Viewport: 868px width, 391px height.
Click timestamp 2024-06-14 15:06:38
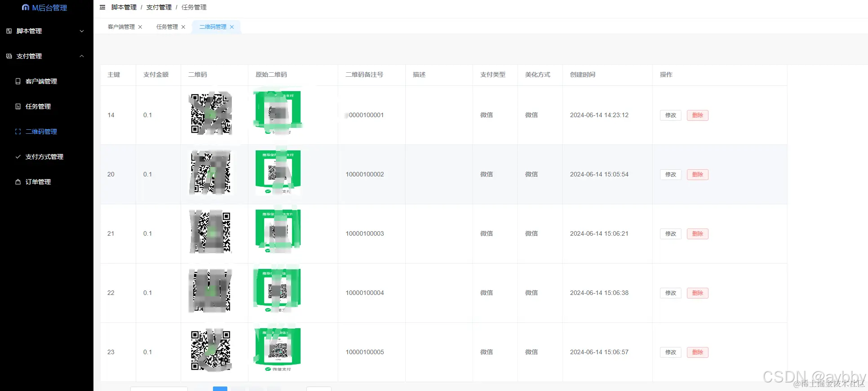[x=599, y=293]
